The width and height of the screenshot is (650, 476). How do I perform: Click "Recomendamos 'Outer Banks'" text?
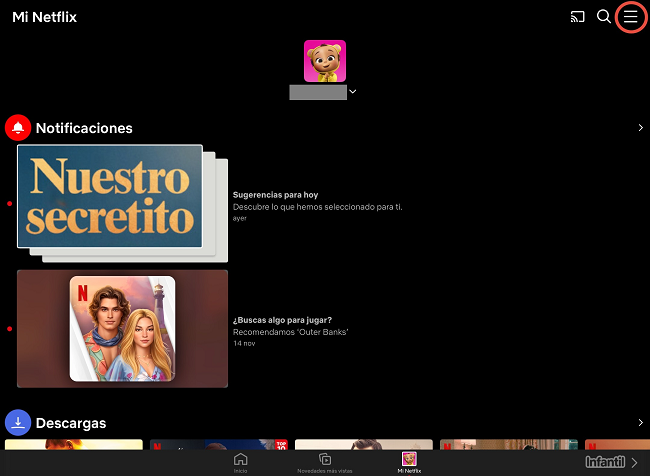(x=291, y=332)
